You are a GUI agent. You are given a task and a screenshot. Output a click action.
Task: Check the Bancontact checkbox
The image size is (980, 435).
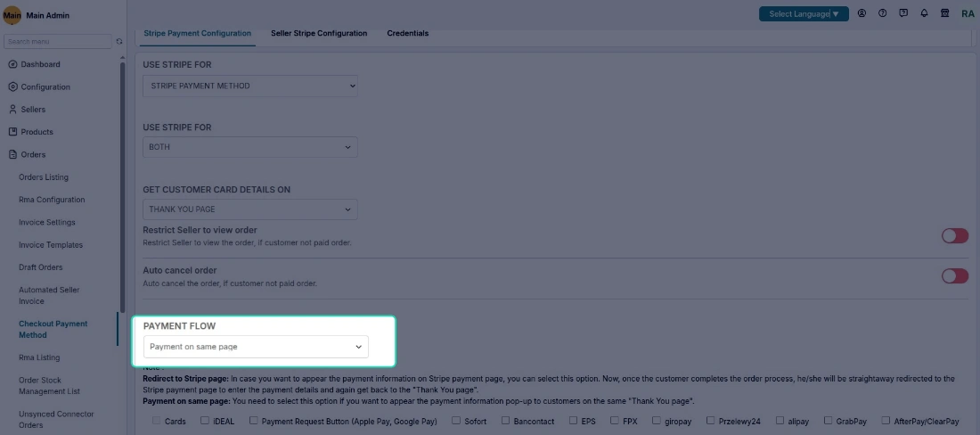pos(505,421)
